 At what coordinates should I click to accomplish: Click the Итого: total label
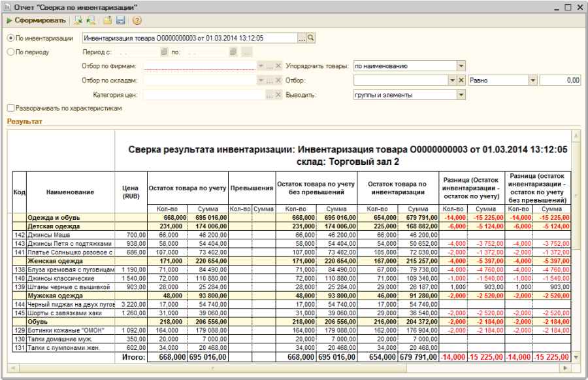pyautogui.click(x=133, y=357)
